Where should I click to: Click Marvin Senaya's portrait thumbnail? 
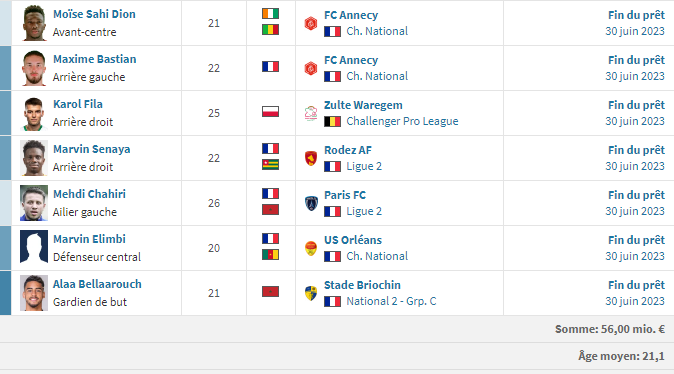click(34, 158)
